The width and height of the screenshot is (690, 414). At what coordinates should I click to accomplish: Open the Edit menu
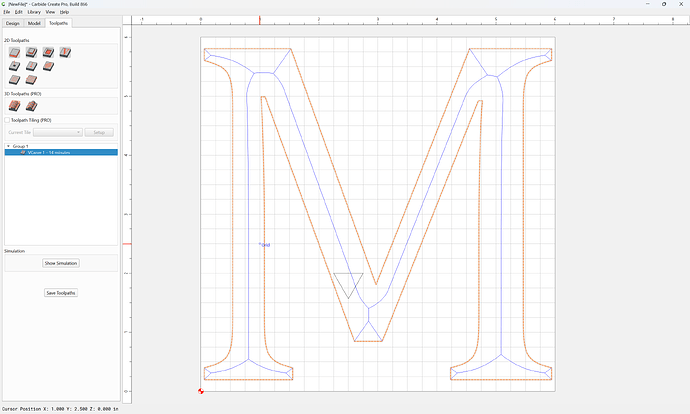point(18,12)
